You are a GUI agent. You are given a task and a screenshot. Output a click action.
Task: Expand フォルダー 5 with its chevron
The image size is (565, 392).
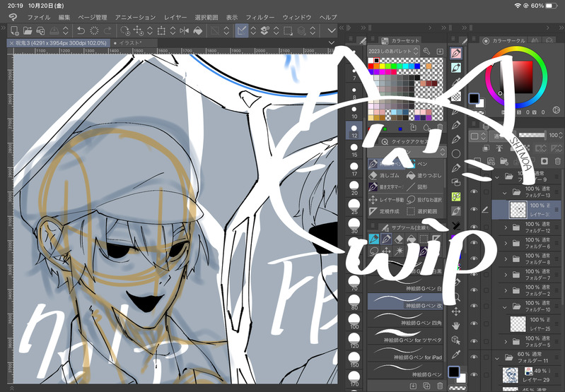(x=506, y=342)
